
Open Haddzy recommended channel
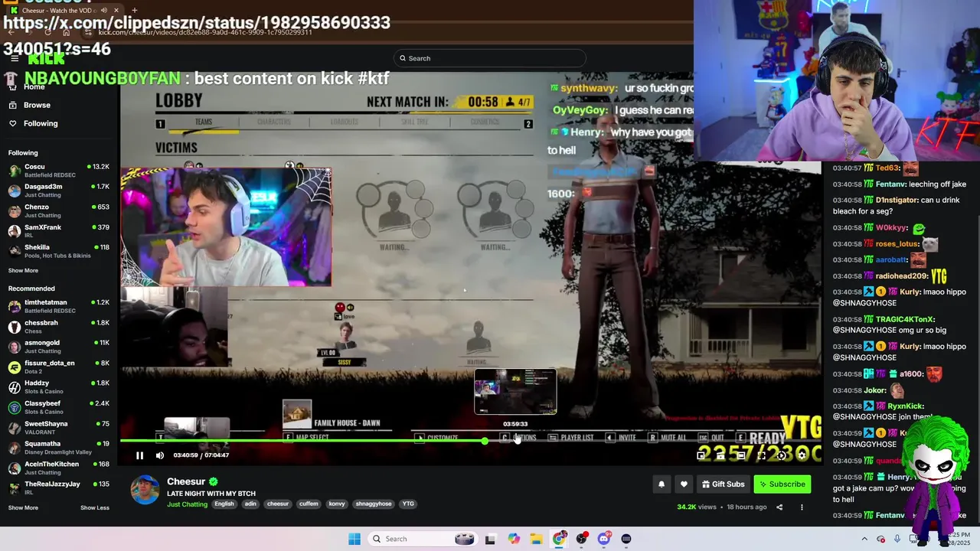(x=59, y=387)
